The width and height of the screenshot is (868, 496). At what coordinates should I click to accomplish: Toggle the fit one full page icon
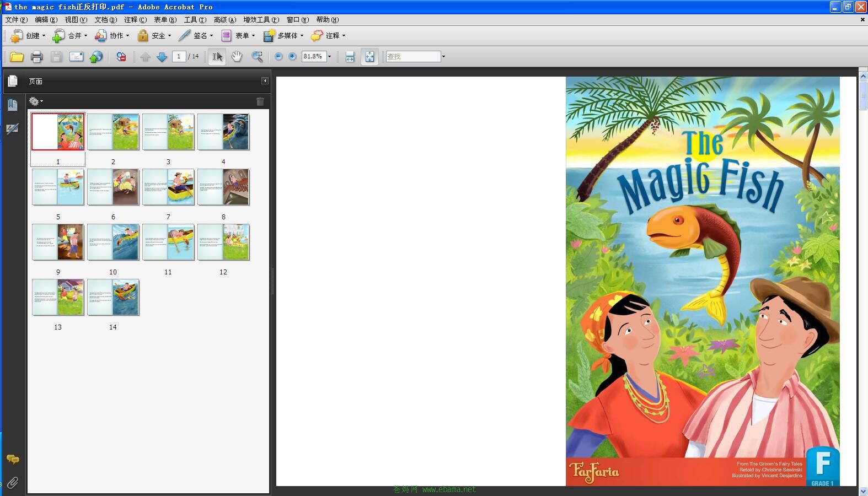pyautogui.click(x=369, y=57)
